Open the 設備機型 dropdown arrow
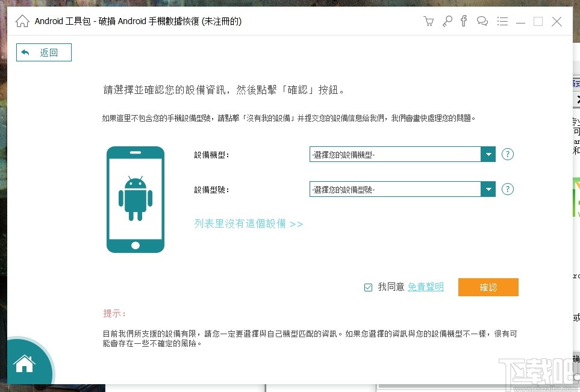This screenshot has height=392, width=580. click(488, 154)
